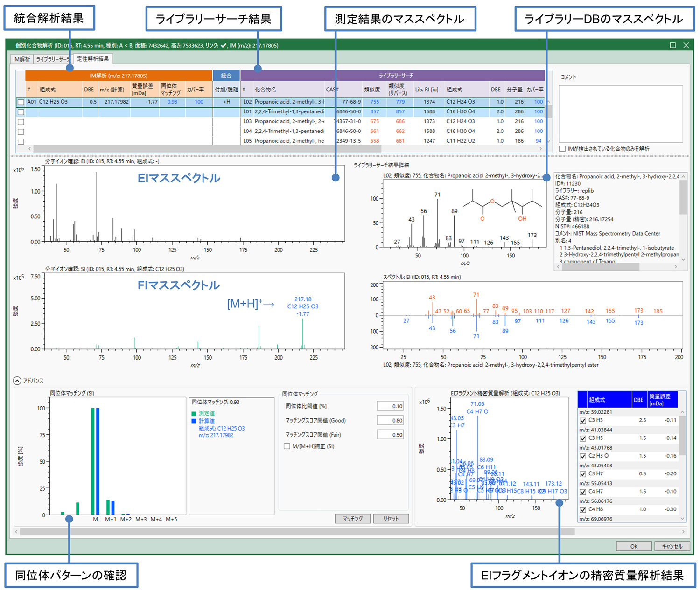Click scroll-down arrow in library details panel
The image size is (700, 591).
click(x=683, y=260)
